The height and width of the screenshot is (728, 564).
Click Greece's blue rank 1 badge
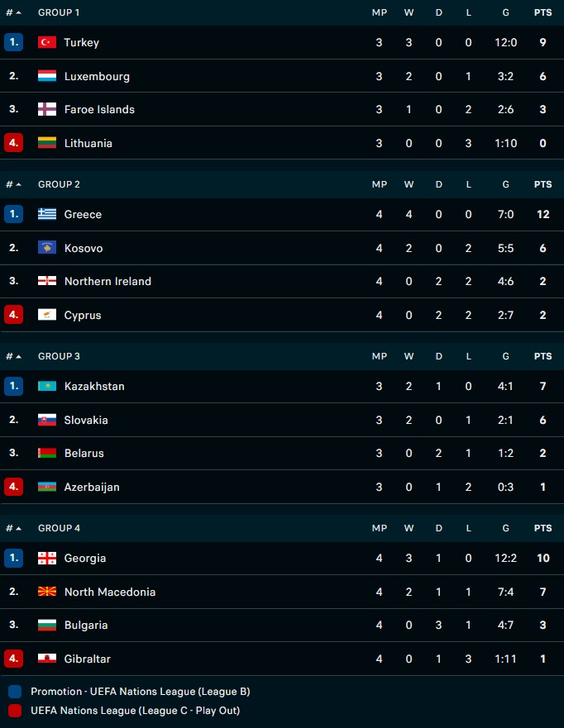pyautogui.click(x=13, y=214)
